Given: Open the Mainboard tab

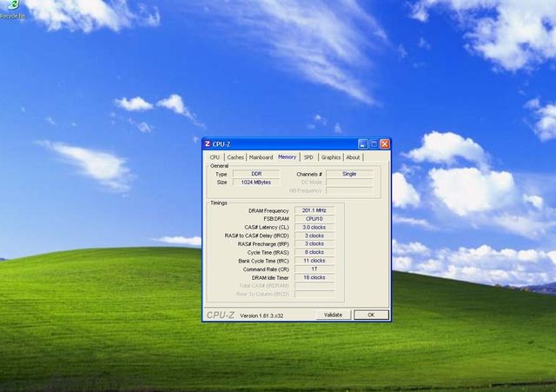Looking at the screenshot, I should pos(261,157).
